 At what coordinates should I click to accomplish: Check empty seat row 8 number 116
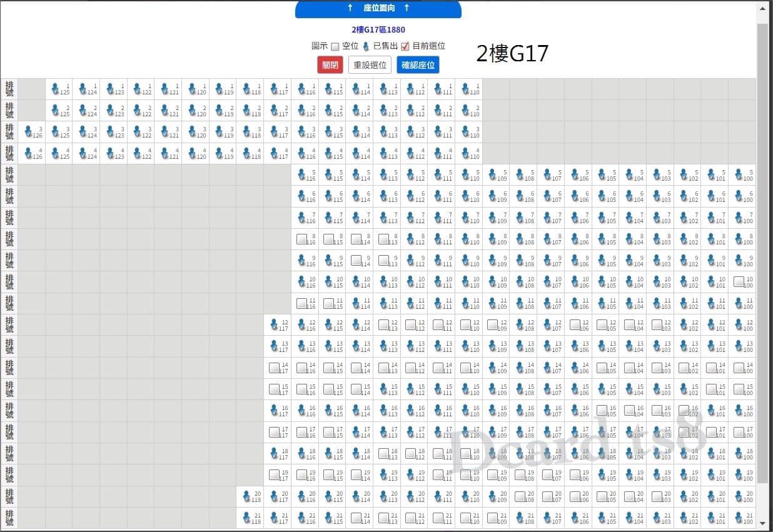pos(301,239)
